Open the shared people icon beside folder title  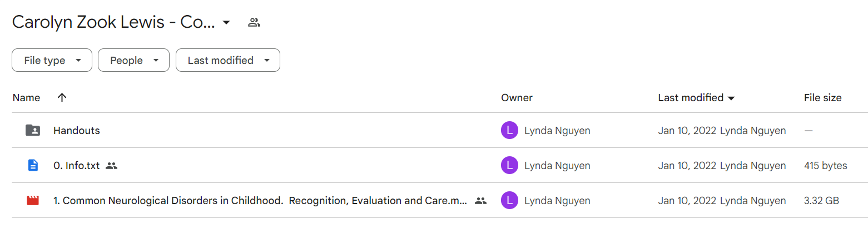[254, 23]
